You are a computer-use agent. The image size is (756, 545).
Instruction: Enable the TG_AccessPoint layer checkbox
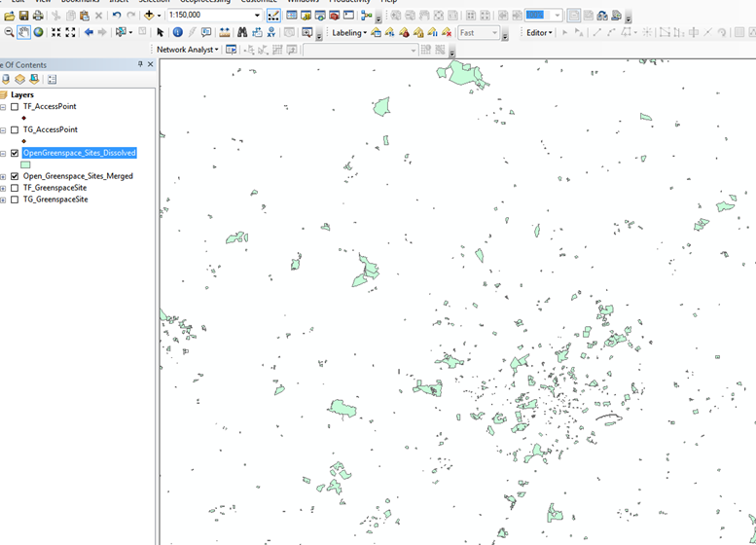coord(15,129)
